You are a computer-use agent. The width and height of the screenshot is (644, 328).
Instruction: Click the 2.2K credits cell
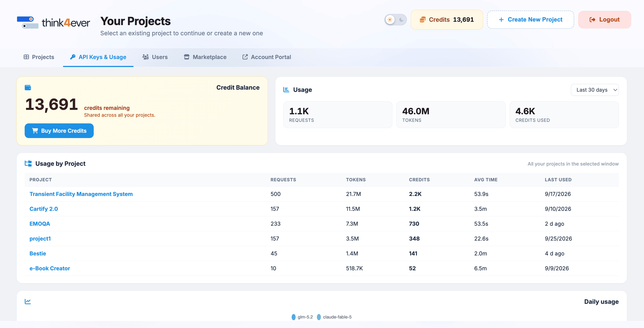pyautogui.click(x=415, y=194)
